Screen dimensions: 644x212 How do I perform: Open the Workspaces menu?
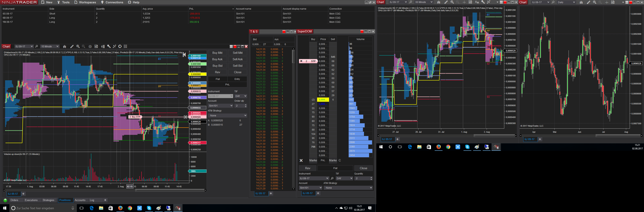[85, 2]
